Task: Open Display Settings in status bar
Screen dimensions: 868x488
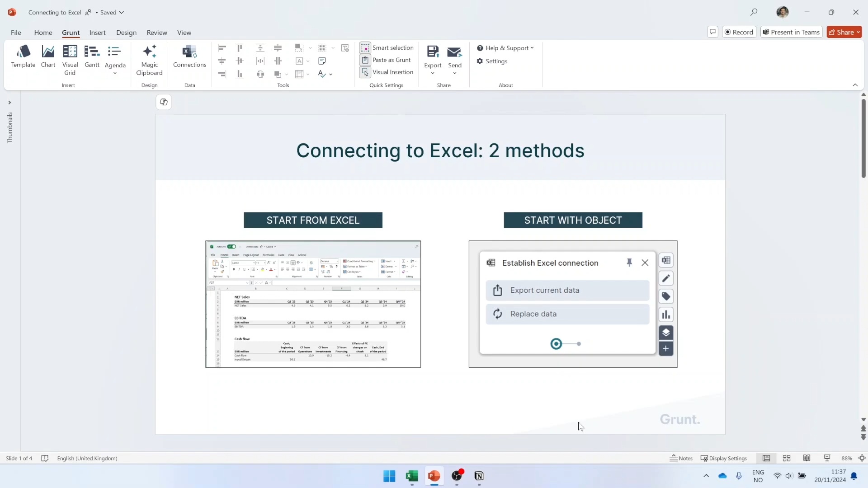Action: (x=723, y=458)
